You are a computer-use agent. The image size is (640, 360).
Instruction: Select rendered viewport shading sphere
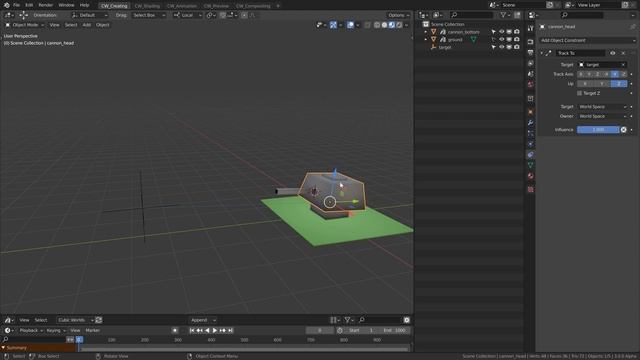pos(399,25)
